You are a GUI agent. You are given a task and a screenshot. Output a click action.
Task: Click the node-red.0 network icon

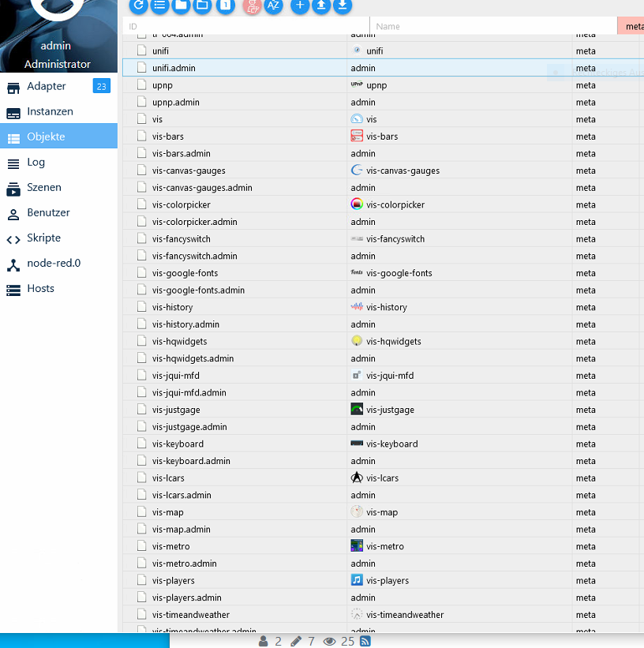coord(13,265)
